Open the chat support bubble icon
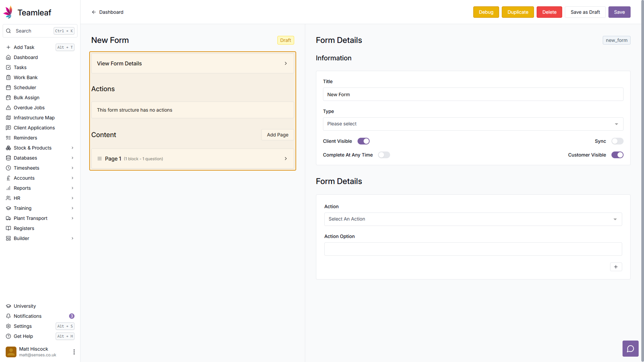The width and height of the screenshot is (644, 362). click(630, 349)
